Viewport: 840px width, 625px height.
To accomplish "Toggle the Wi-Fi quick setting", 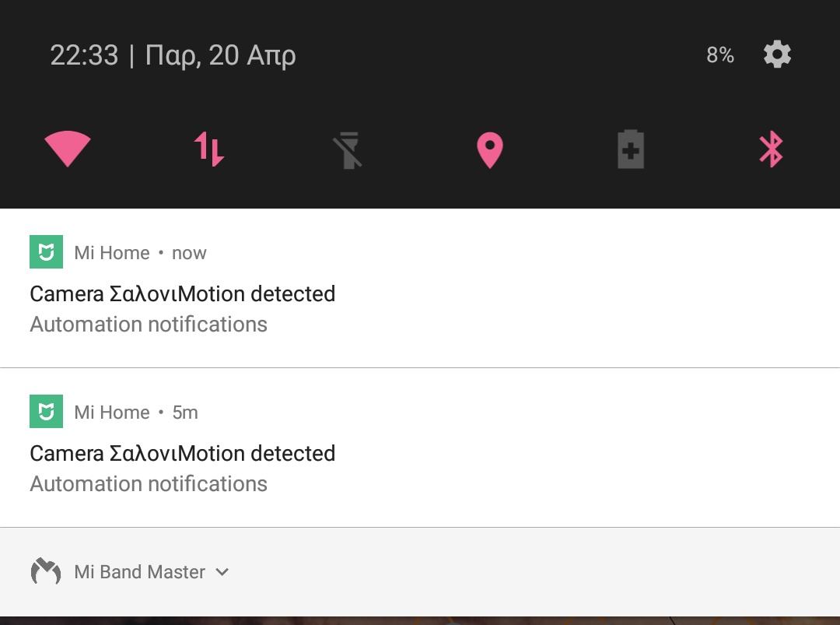I will pyautogui.click(x=68, y=149).
